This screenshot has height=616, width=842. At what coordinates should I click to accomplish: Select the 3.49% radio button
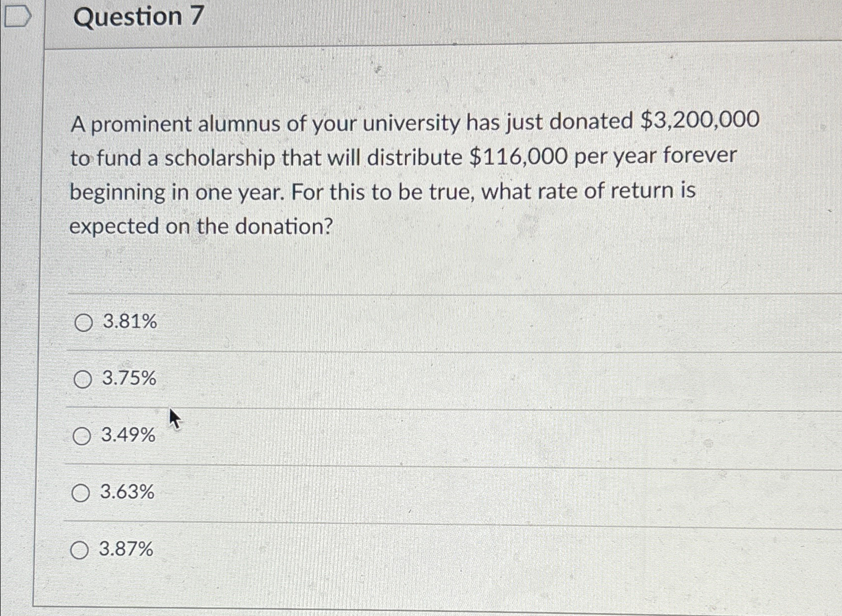tap(82, 436)
